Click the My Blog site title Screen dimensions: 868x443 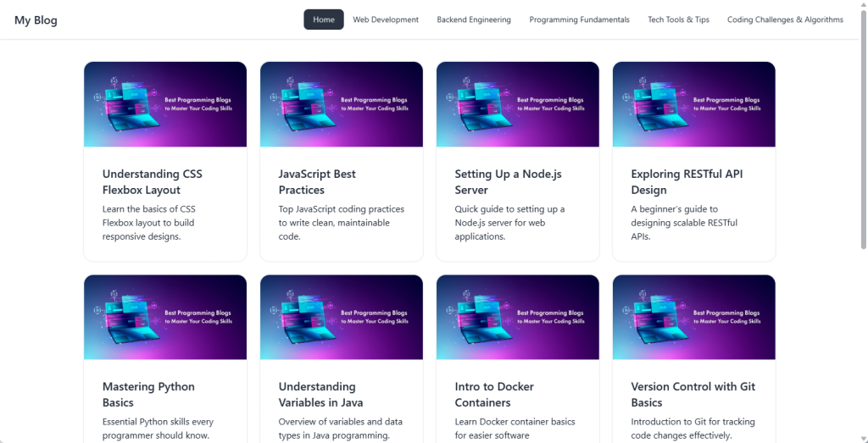[x=36, y=20]
